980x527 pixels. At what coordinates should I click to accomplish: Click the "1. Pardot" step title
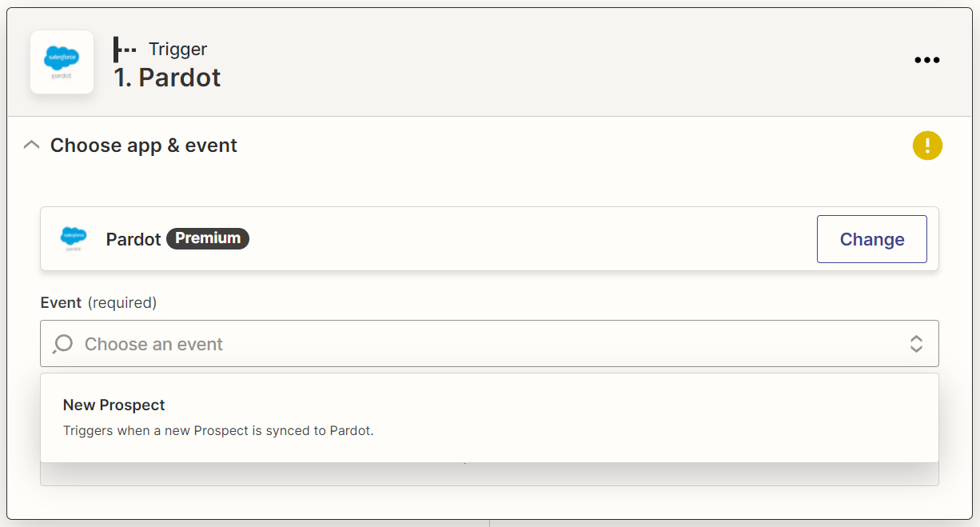[x=167, y=78]
